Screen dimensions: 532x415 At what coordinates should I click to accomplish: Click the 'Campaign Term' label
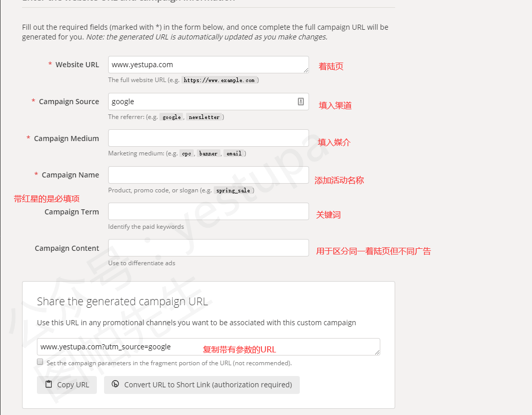click(x=72, y=212)
